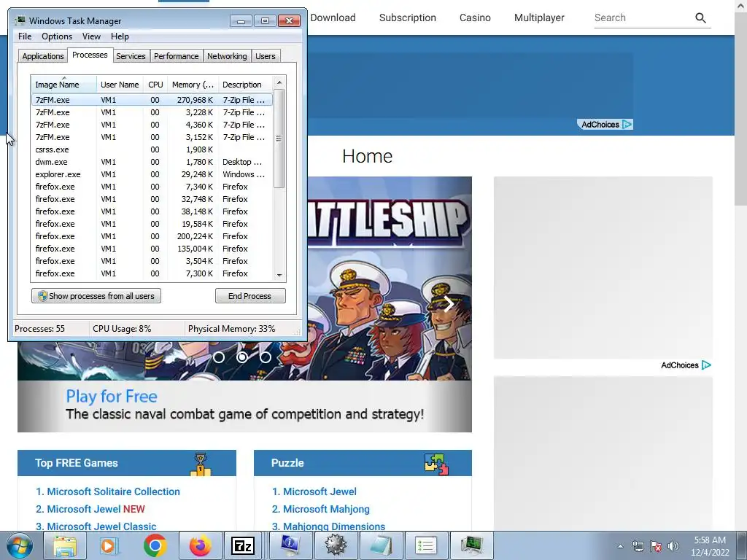Open the Options menu in Task Manager
The image size is (747, 560).
coord(57,36)
